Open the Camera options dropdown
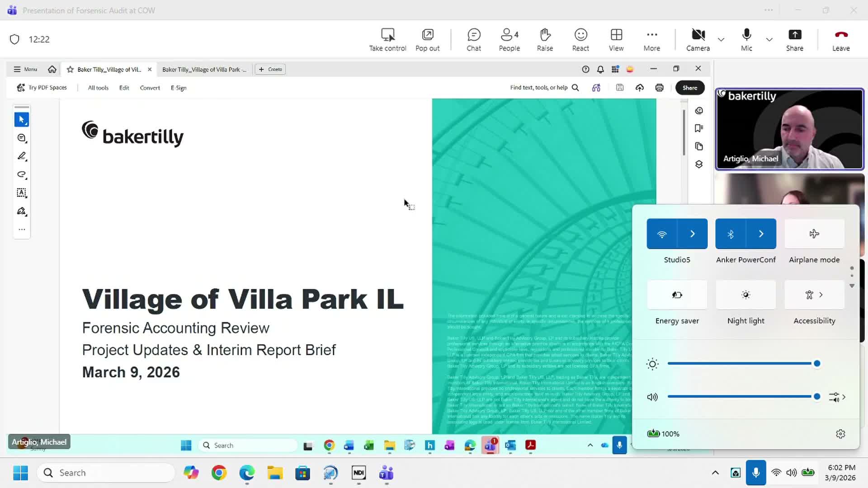Screen dimensions: 868x488 (721, 39)
